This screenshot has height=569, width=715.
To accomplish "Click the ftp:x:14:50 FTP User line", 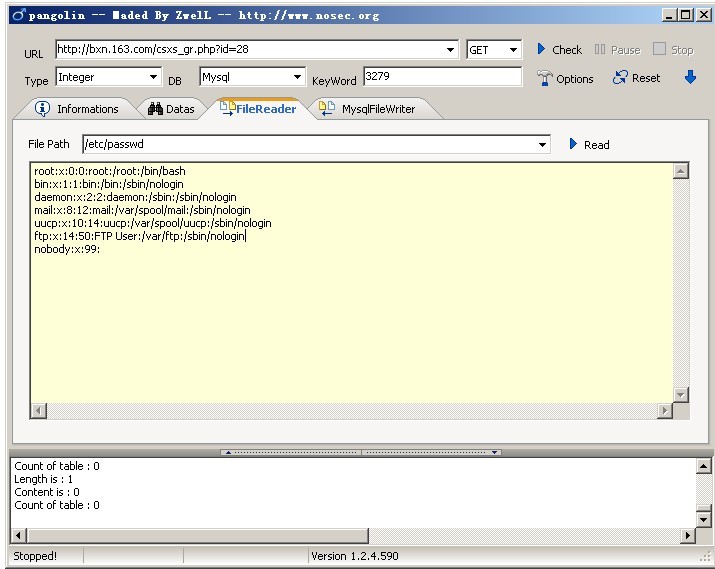I will click(x=140, y=236).
